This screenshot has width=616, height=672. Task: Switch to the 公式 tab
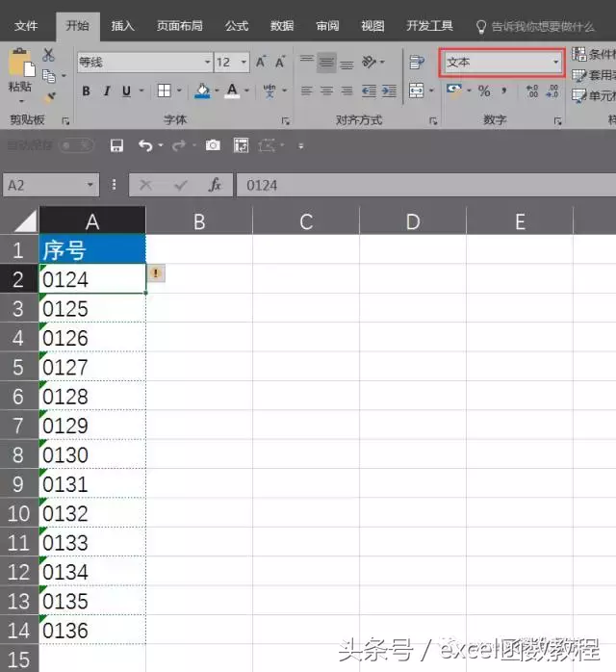pos(237,26)
